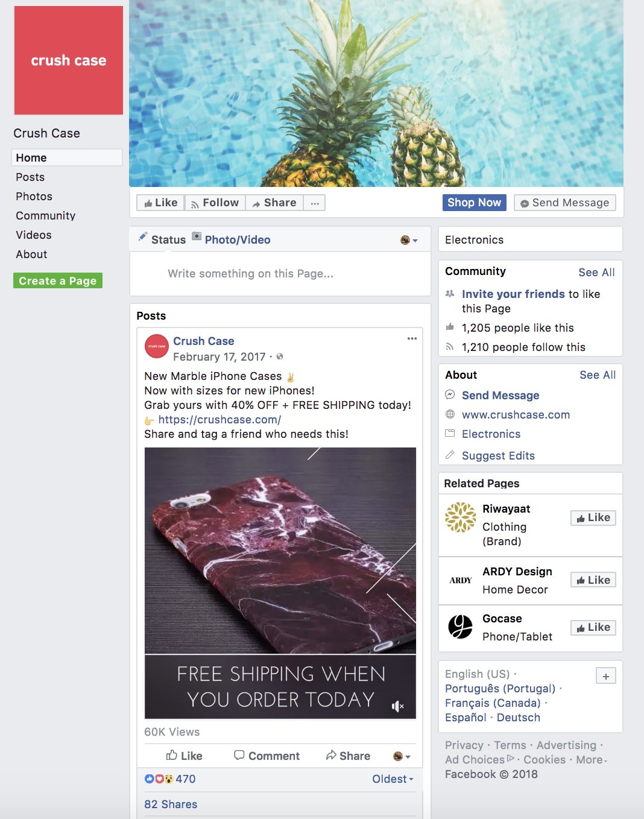Click the Riwayaat page logo
The width and height of the screenshot is (644, 819).
[461, 517]
